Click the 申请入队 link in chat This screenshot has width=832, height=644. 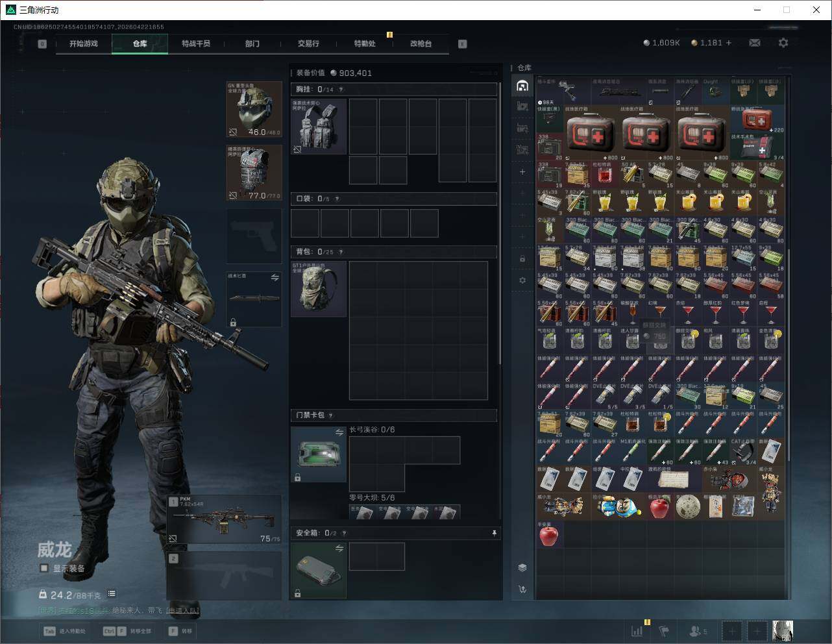tap(183, 610)
